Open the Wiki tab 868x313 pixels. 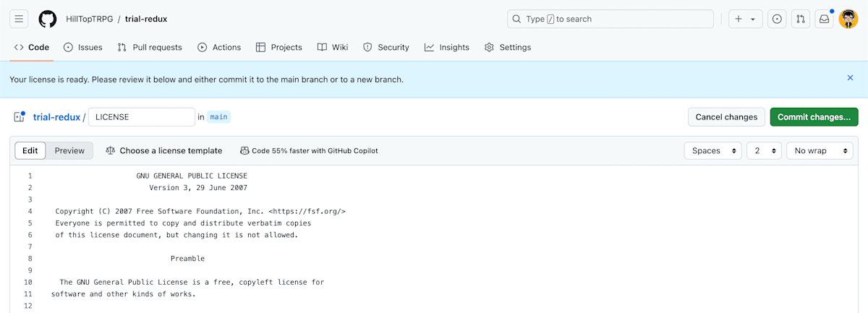coord(333,47)
